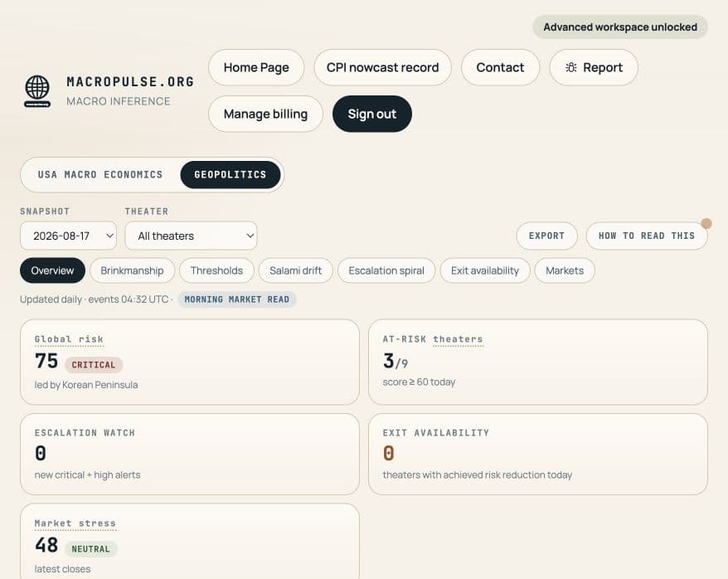
Task: Click the Global risk value 75
Action: 46,361
